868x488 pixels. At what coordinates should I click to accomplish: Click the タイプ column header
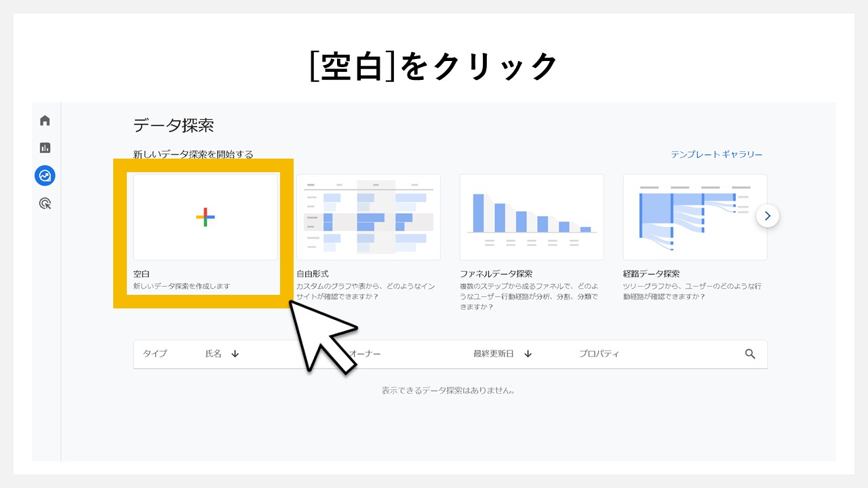[157, 353]
